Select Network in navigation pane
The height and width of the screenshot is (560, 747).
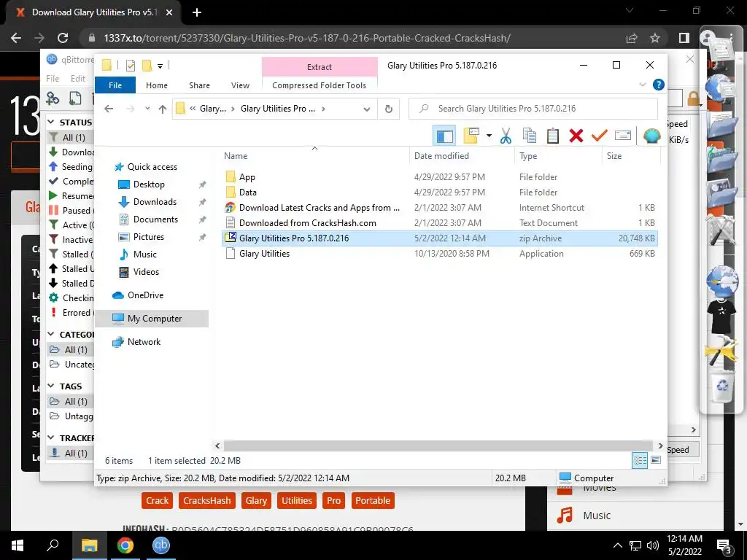click(x=144, y=342)
